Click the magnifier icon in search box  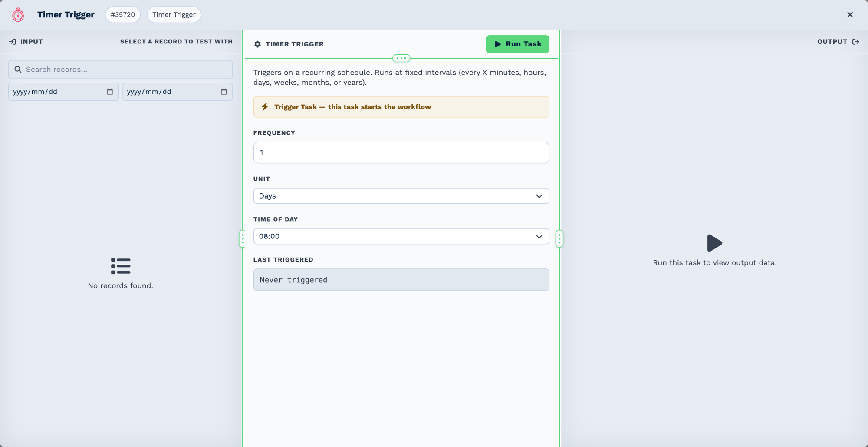click(x=18, y=70)
